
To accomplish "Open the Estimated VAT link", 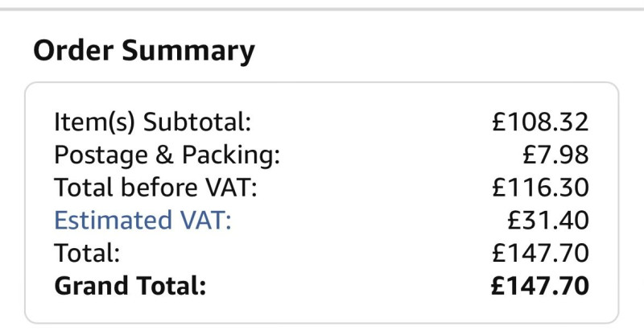I will pos(142,220).
